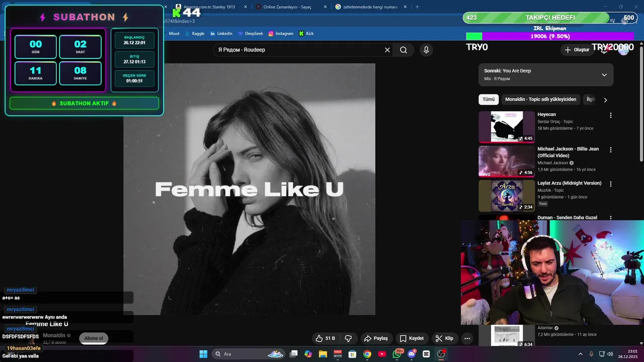The width and height of the screenshot is (644, 362).
Task: Open the Billie Jean video thumbnail
Action: (507, 161)
